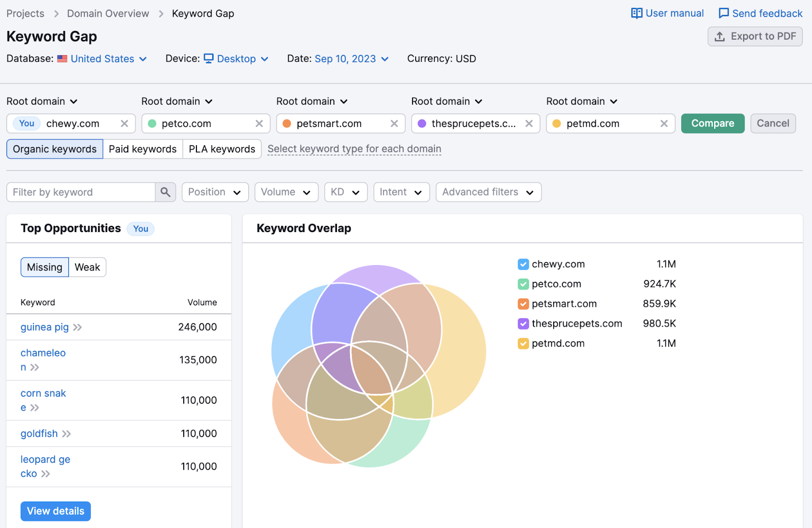Uncheck petsmart.com in overlap legend
This screenshot has height=528, width=812.
pyautogui.click(x=523, y=304)
